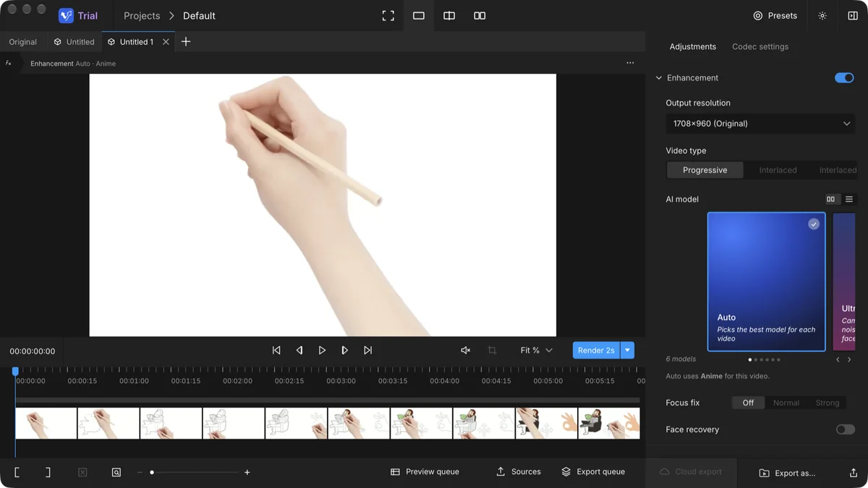868x488 pixels.
Task: Open the Output resolution dropdown
Action: coord(760,124)
